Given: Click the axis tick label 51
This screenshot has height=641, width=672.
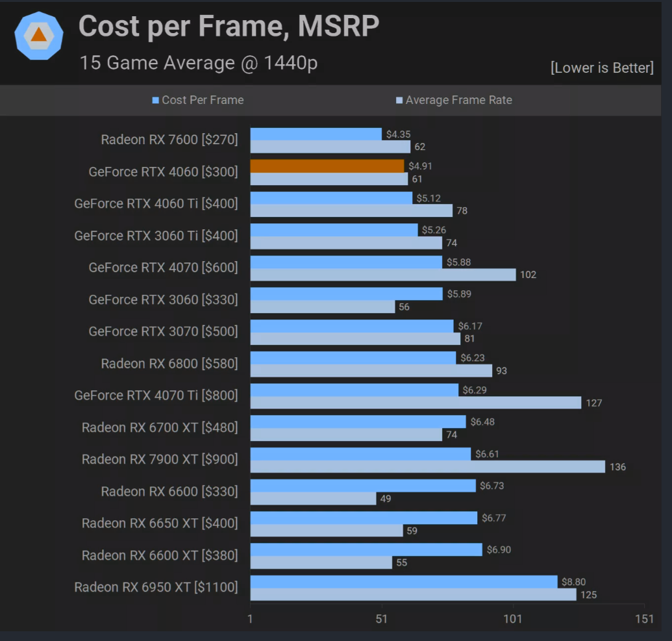Looking at the screenshot, I should click(x=381, y=619).
